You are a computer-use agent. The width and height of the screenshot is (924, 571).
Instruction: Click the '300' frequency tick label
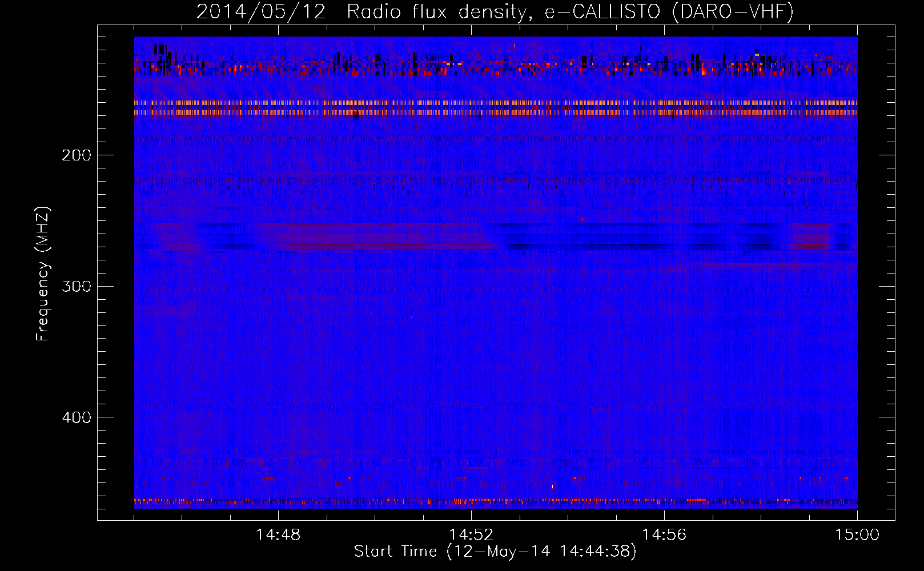click(x=77, y=286)
